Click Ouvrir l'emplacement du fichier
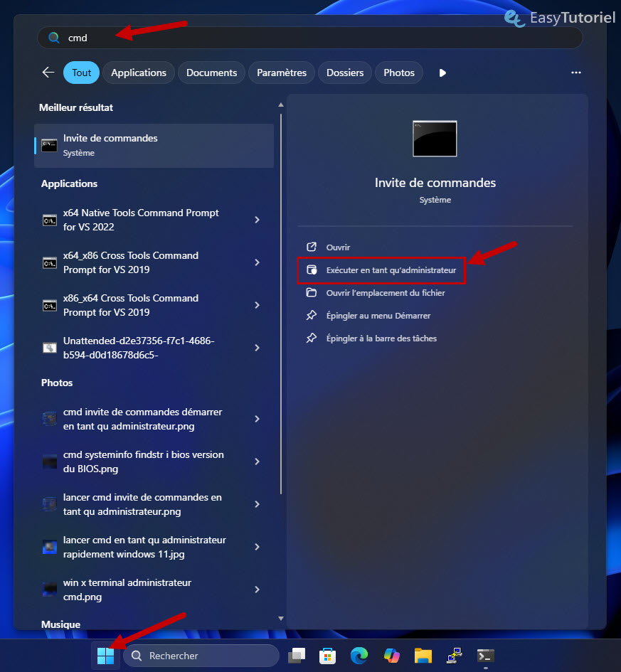Image resolution: width=621 pixels, height=672 pixels. coord(385,293)
